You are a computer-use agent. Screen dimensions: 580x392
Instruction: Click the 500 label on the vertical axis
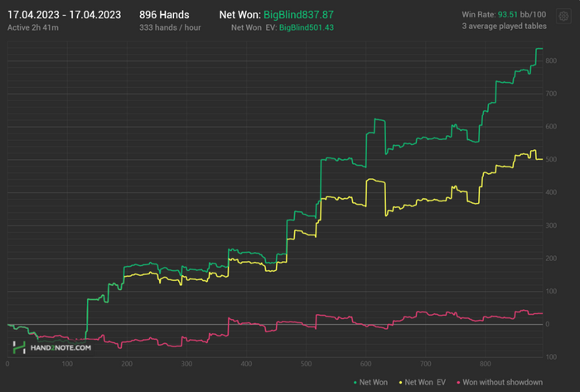(x=551, y=159)
